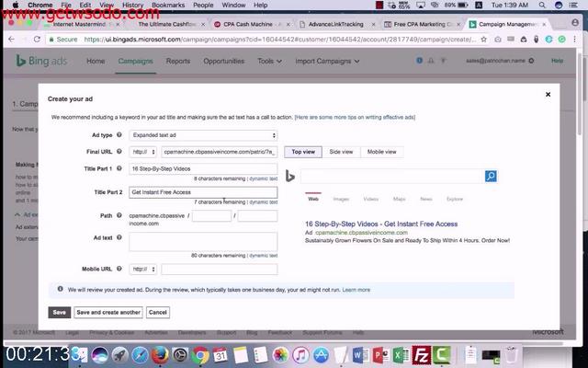The image size is (588, 368).
Task: Click the Mobile URL input field
Action: 220,270
